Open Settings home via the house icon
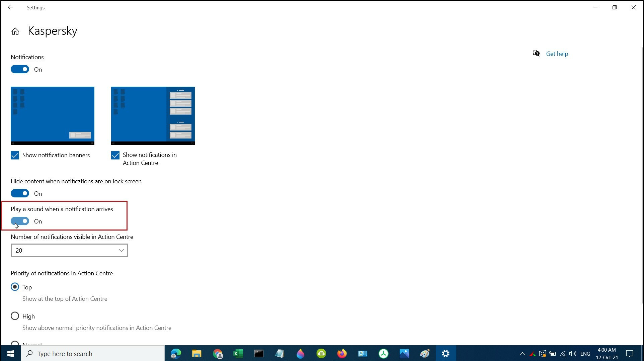This screenshot has width=644, height=361. click(15, 31)
